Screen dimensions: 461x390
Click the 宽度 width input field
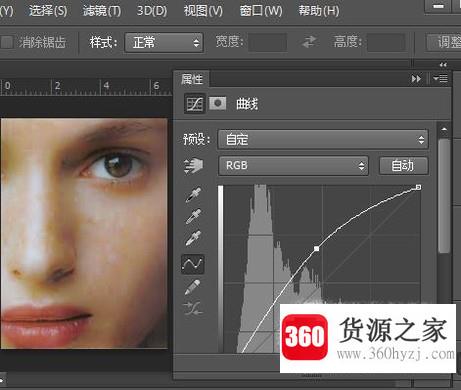267,42
